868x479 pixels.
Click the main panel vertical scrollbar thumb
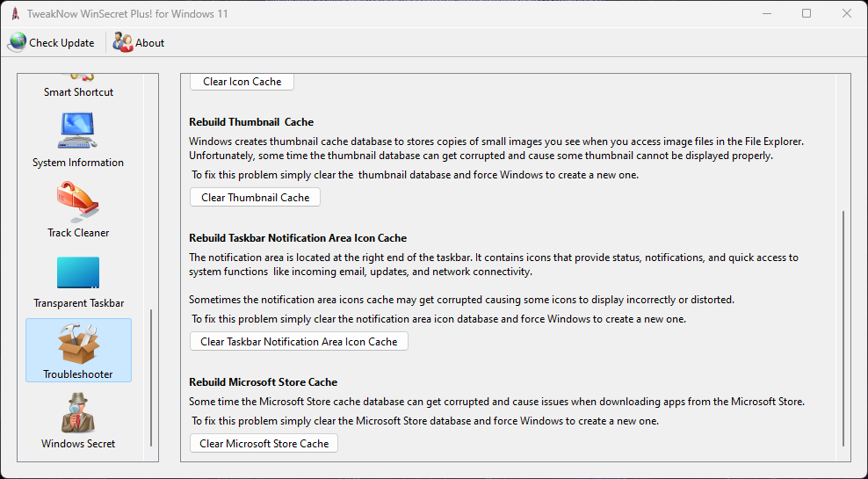pos(843,329)
